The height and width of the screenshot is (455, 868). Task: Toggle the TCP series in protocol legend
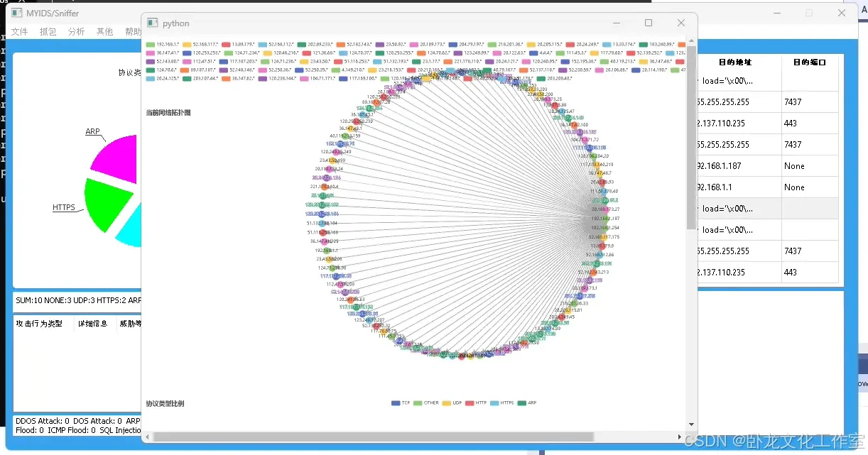coord(401,402)
